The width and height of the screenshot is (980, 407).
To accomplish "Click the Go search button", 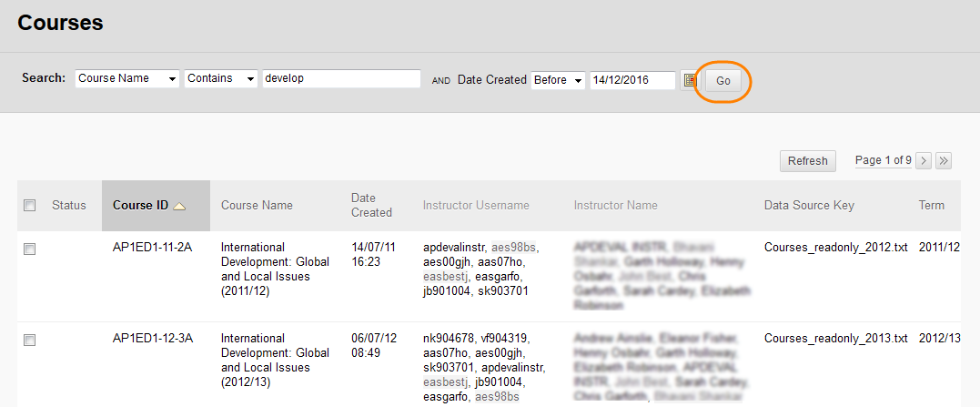I will (723, 81).
